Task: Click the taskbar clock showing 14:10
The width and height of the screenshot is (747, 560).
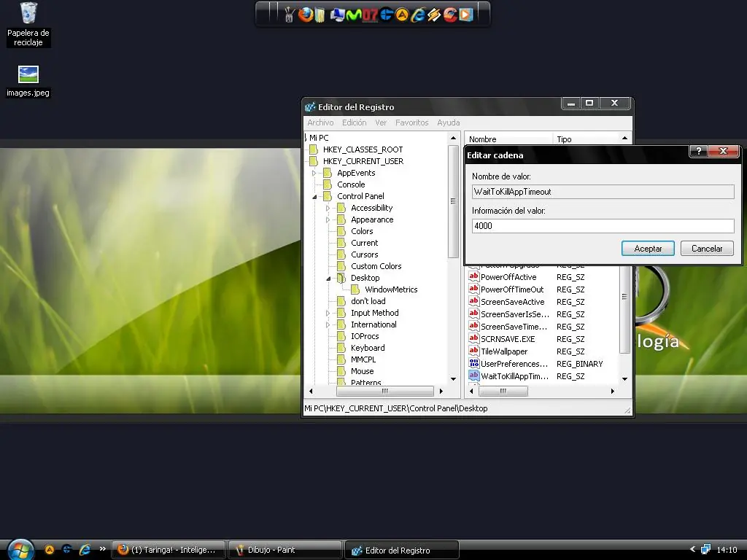Action: [727, 550]
